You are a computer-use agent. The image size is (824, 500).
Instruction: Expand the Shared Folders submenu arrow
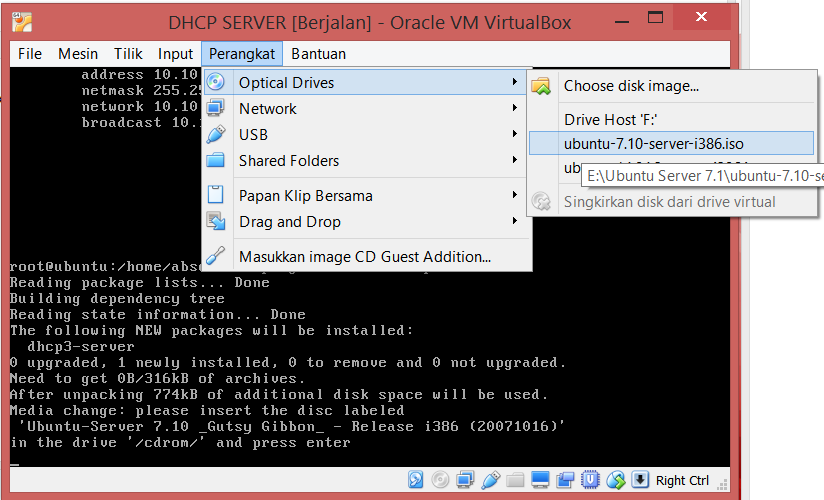[514, 160]
